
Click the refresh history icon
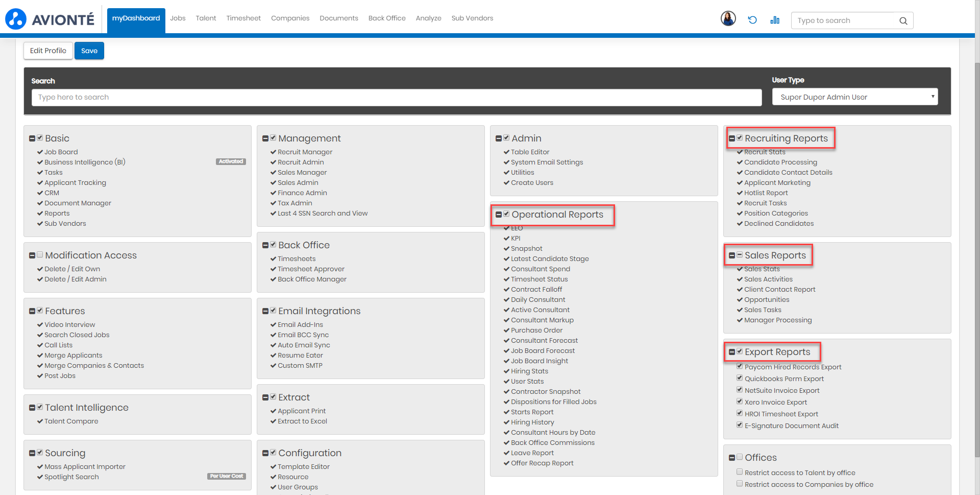752,20
